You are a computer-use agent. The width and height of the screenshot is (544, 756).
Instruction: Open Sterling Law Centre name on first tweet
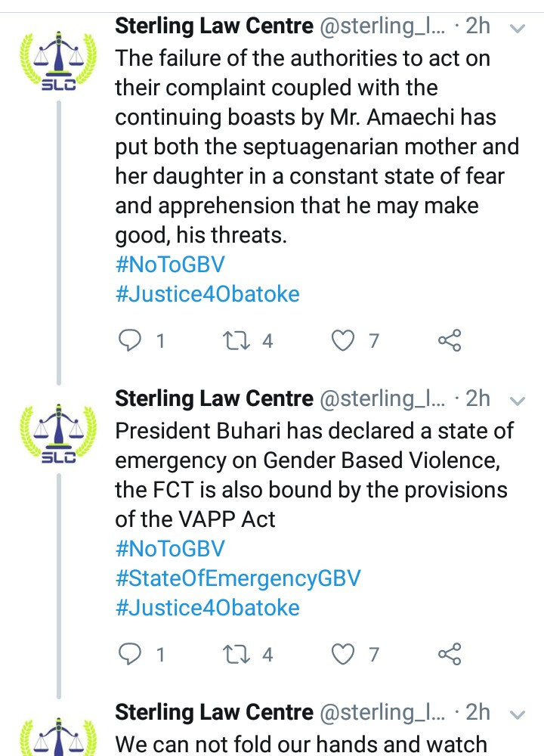point(214,26)
